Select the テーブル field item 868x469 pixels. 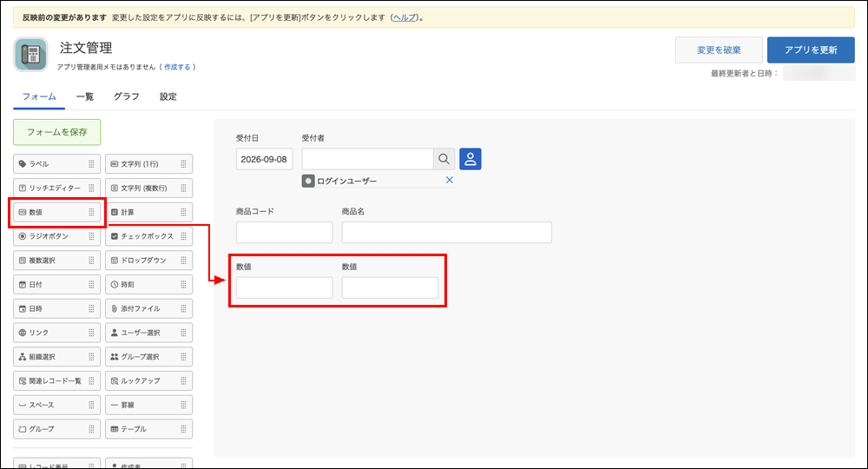tap(149, 428)
